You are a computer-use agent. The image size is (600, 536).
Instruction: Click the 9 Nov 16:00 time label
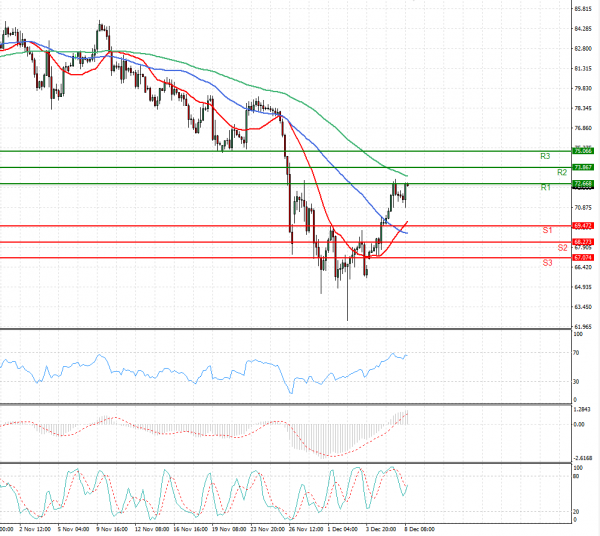(112, 529)
